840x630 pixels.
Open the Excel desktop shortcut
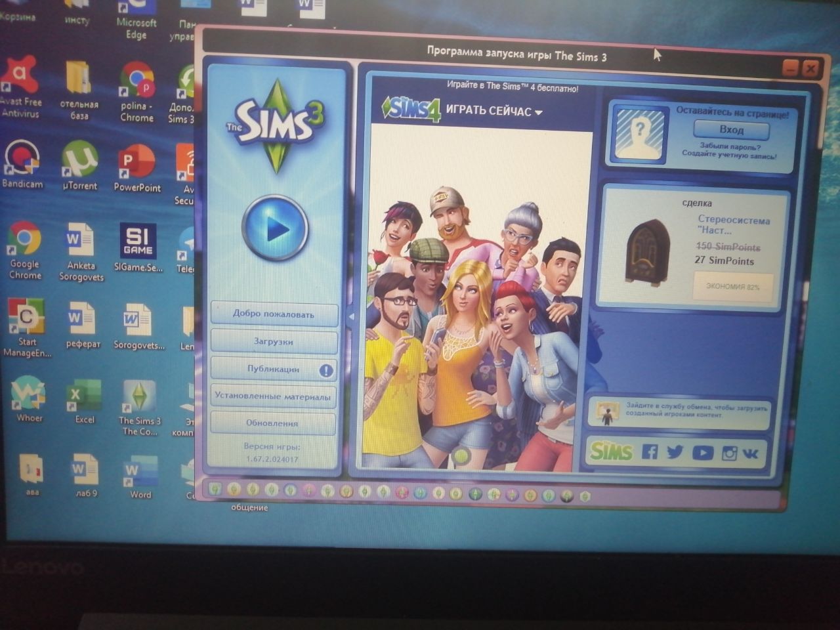tap(84, 402)
